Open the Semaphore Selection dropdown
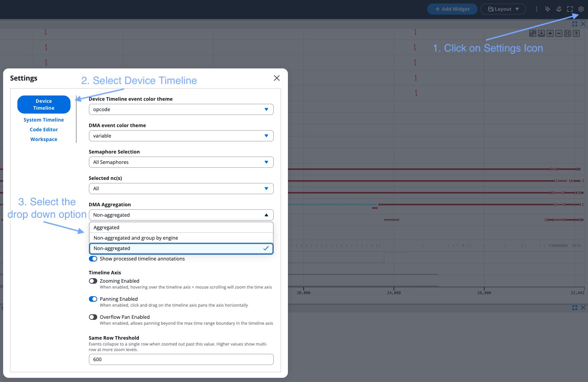 click(181, 162)
